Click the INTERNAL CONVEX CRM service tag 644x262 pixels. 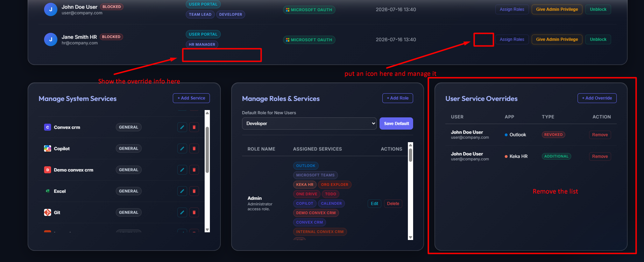point(320,232)
